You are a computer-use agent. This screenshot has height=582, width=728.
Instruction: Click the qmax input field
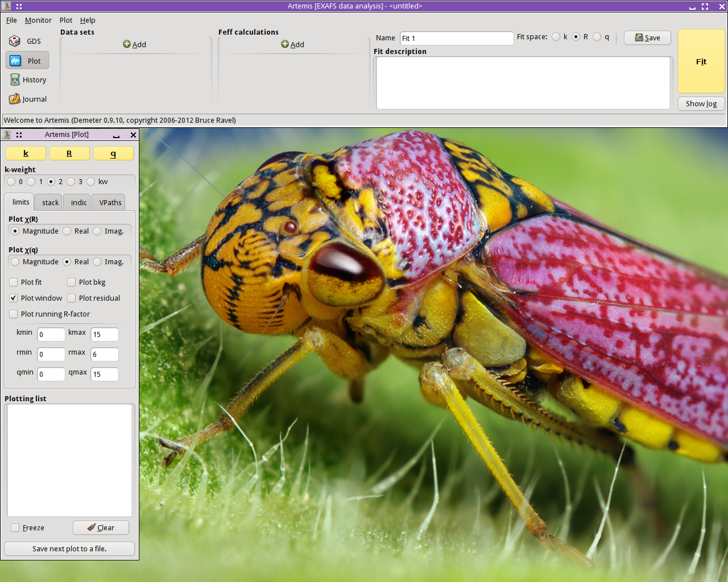[x=105, y=375]
